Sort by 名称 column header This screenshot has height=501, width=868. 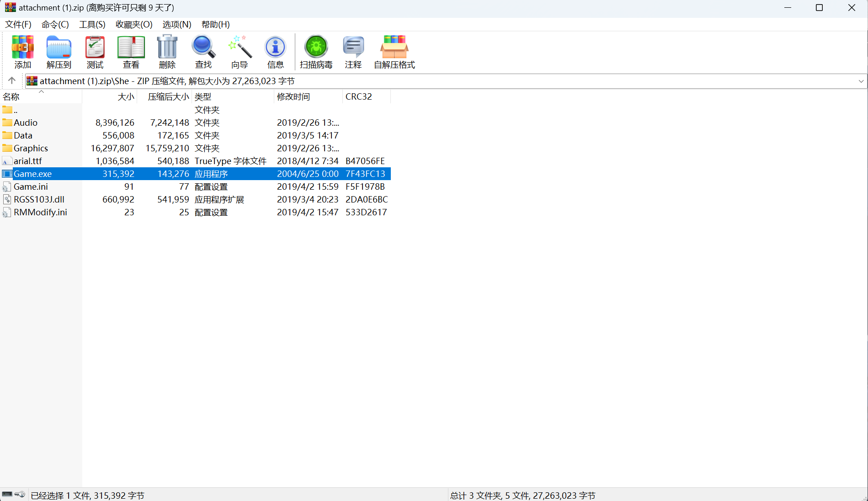coord(41,96)
